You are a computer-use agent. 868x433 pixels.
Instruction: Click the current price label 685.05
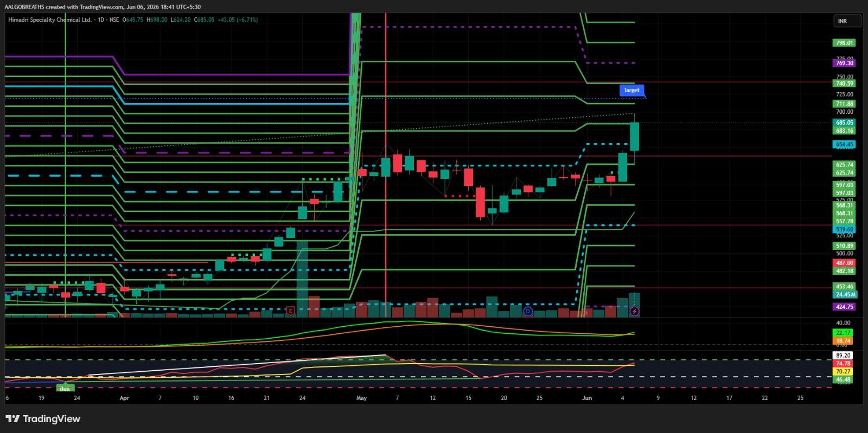pyautogui.click(x=845, y=123)
